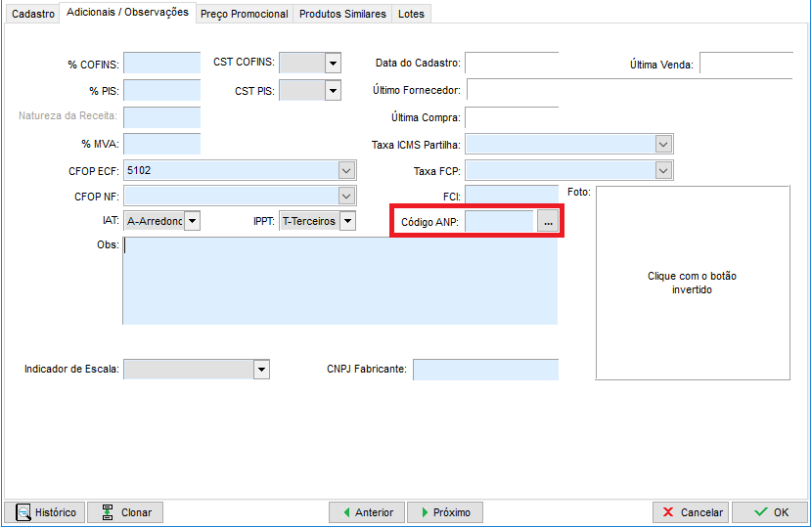The image size is (812, 528).
Task: Advance to next record with Próximo
Action: [444, 512]
